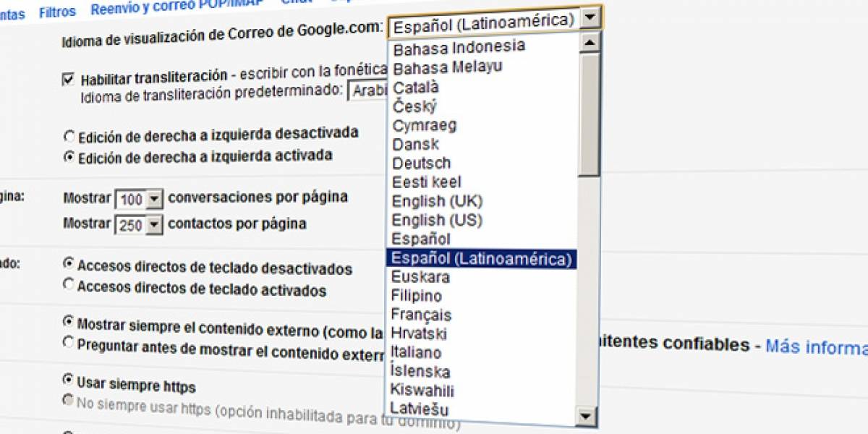Choose Kiswahili from language list
The height and width of the screenshot is (434, 868).
click(422, 391)
